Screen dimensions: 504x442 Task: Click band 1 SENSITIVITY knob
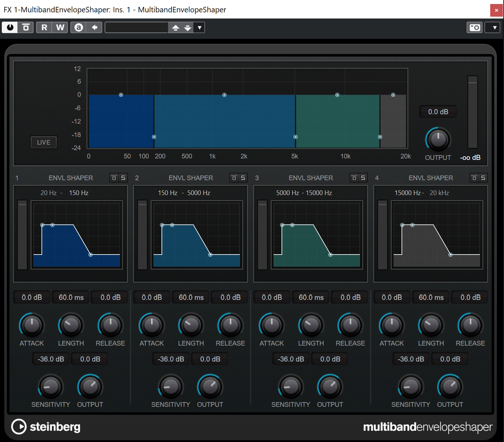(x=51, y=387)
